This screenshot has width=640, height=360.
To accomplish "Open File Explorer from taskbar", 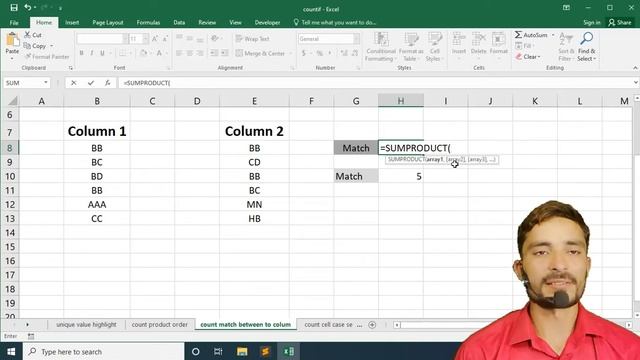I will [x=242, y=351].
